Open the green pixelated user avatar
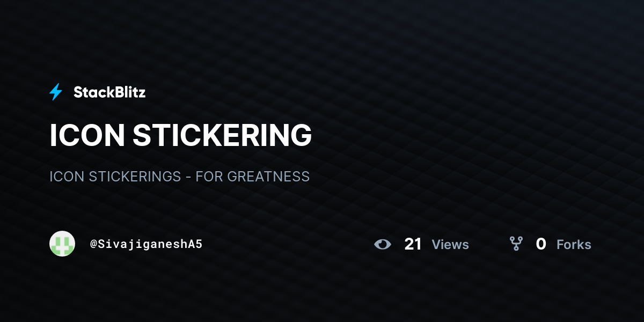644x322 pixels. click(x=62, y=244)
